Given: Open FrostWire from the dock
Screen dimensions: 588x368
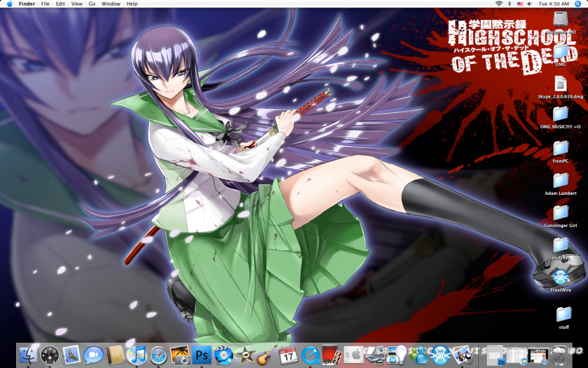Looking at the screenshot, I should (x=440, y=355).
